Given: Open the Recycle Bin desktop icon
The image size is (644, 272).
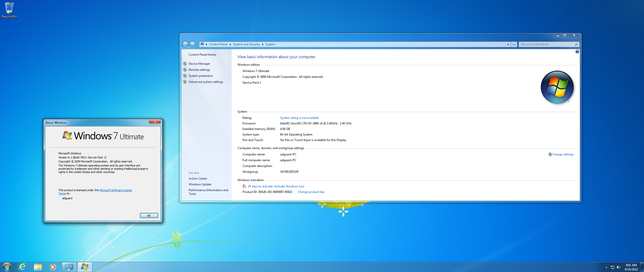Looking at the screenshot, I should pos(9,10).
